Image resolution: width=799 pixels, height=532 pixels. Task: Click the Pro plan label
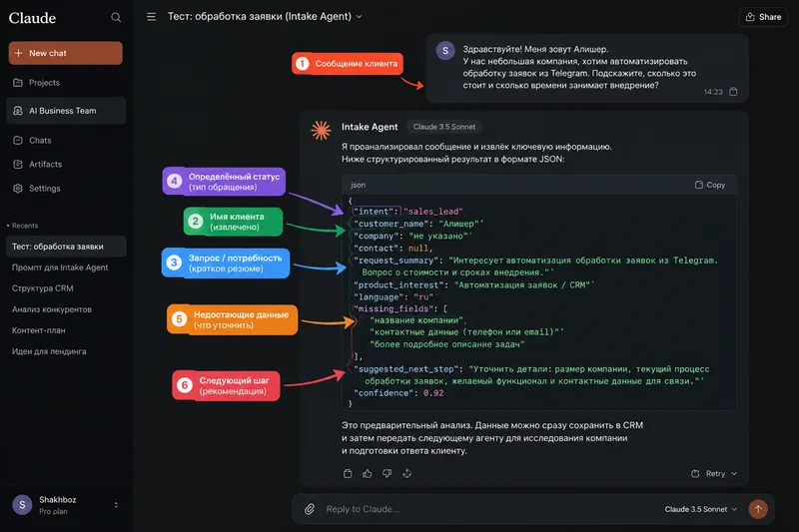53,512
